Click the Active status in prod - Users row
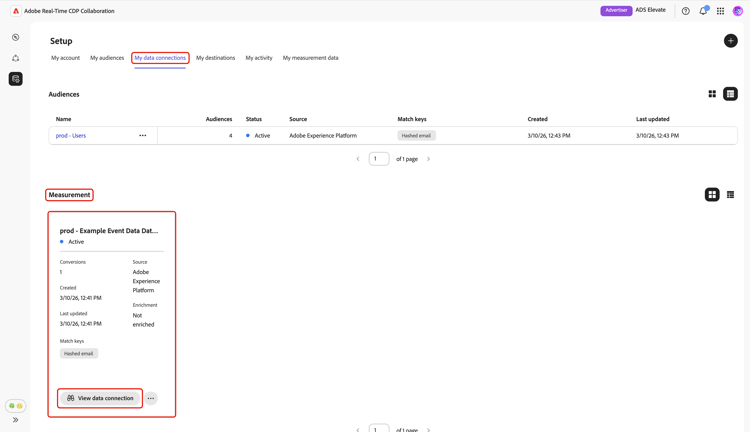 (258, 136)
